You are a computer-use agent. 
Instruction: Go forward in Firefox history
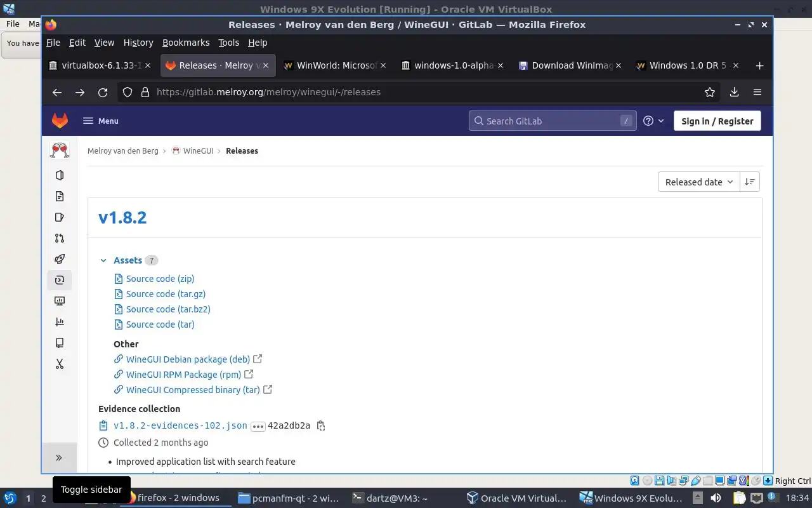[80, 92]
